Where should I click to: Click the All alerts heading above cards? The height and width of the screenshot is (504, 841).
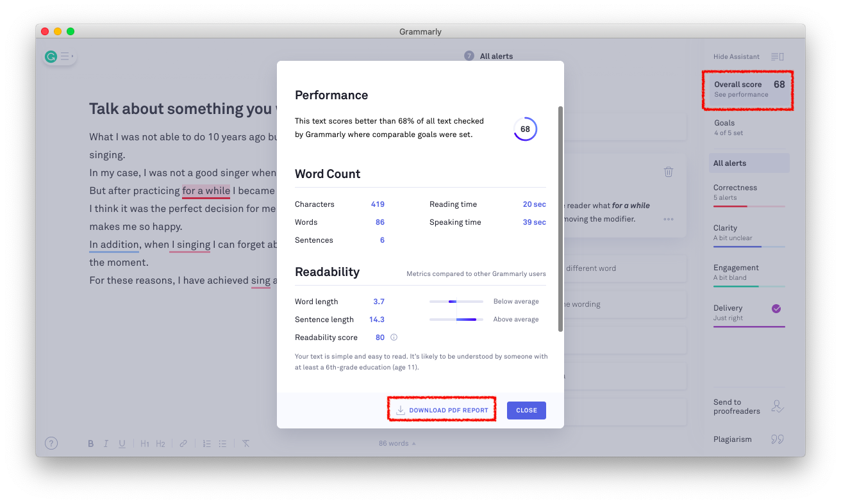click(497, 56)
